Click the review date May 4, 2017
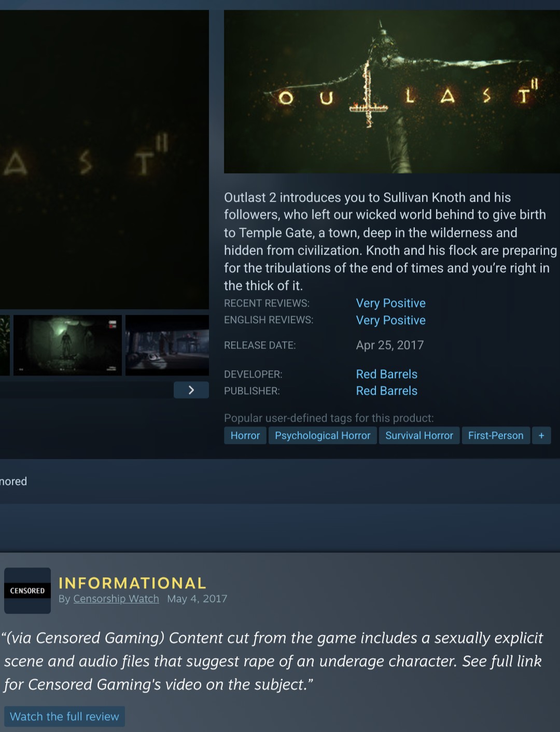Screen dimensions: 560x732 click(197, 599)
